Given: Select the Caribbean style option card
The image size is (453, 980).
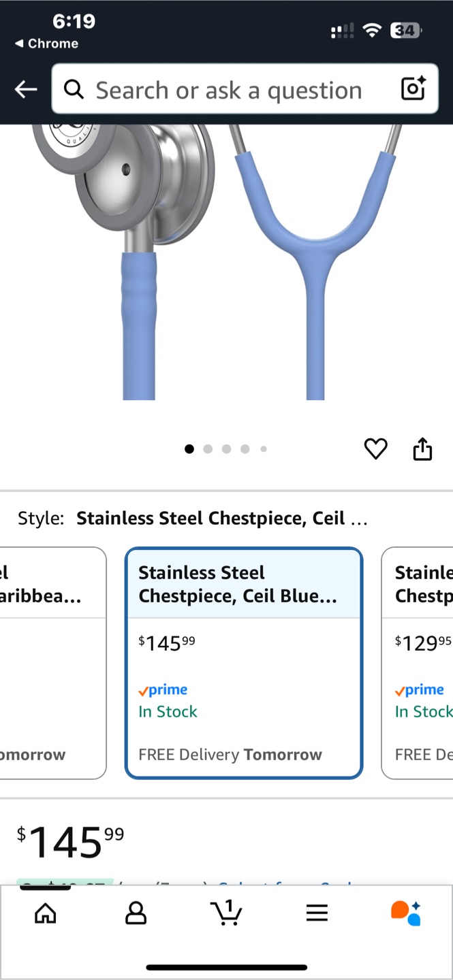Looking at the screenshot, I should point(53,663).
